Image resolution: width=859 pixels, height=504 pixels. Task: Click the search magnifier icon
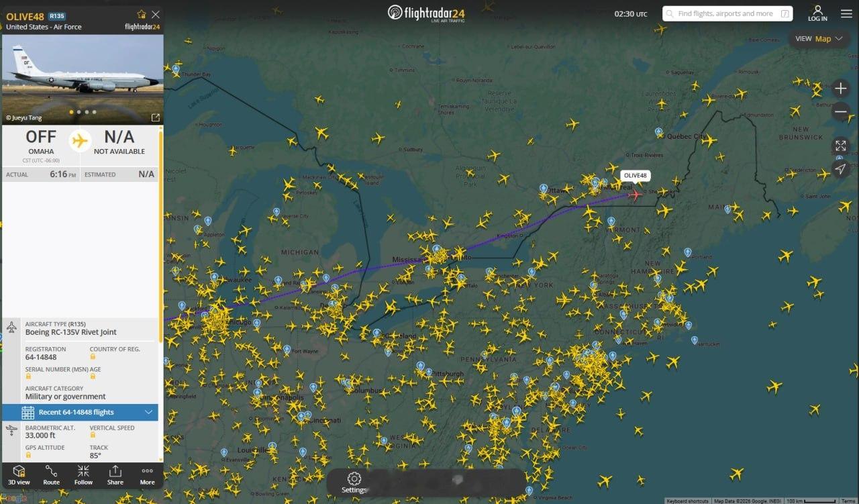coord(670,13)
